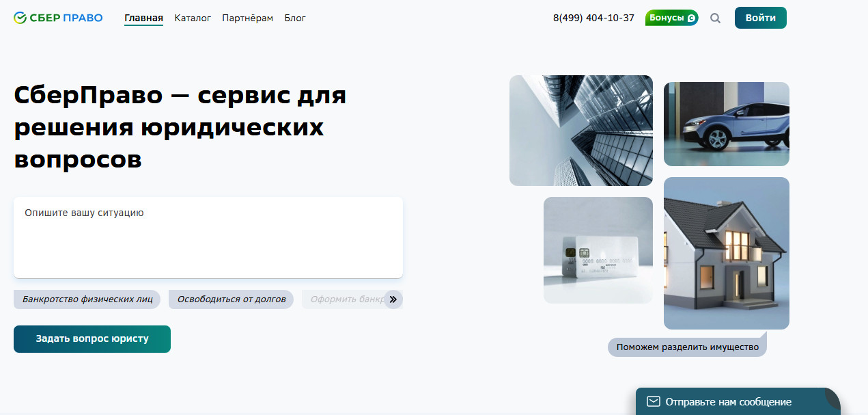The height and width of the screenshot is (415, 868).
Task: Click the Задать вопрос юристу button
Action: coord(92,339)
